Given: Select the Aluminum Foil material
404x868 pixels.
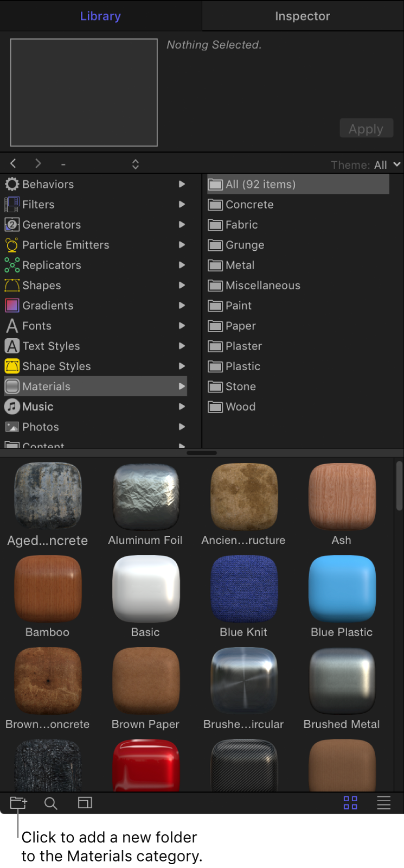Looking at the screenshot, I should click(145, 496).
